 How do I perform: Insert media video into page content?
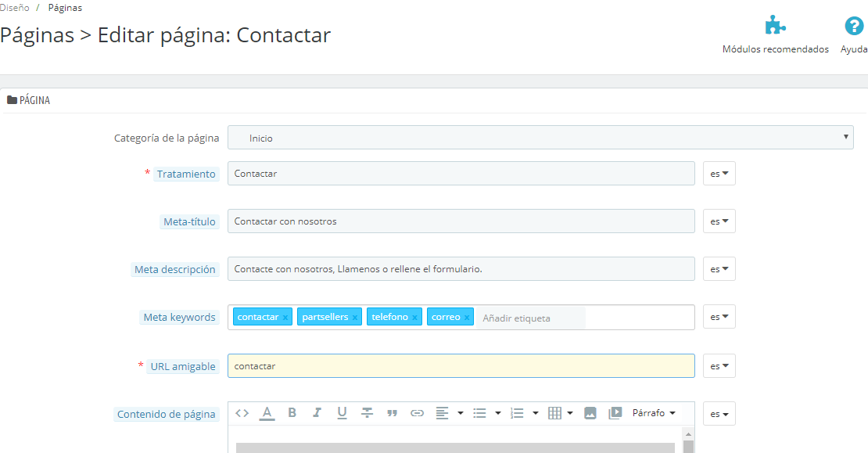(615, 413)
